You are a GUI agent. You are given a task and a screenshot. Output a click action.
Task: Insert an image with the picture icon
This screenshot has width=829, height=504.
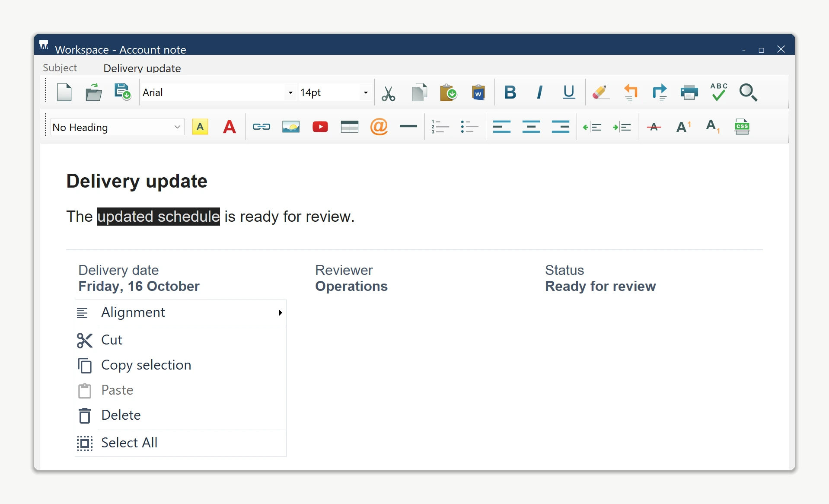click(291, 127)
